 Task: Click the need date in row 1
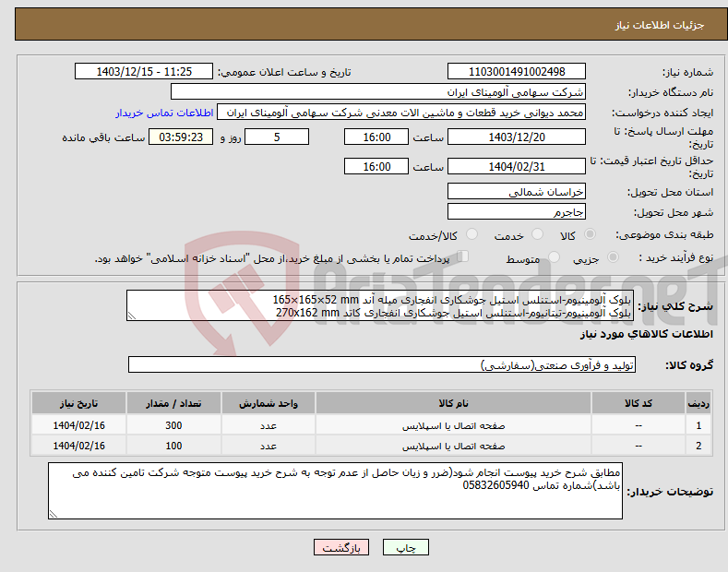[79, 425]
